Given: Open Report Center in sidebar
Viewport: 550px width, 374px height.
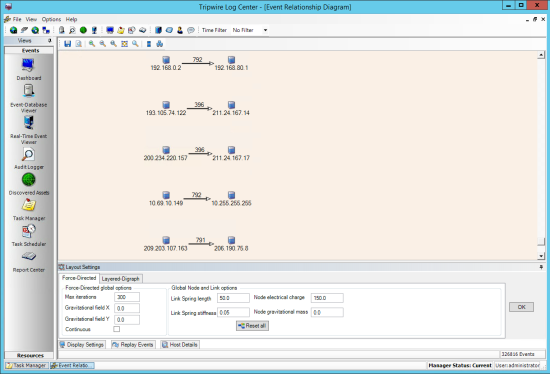Looking at the screenshot, I should [x=28, y=261].
